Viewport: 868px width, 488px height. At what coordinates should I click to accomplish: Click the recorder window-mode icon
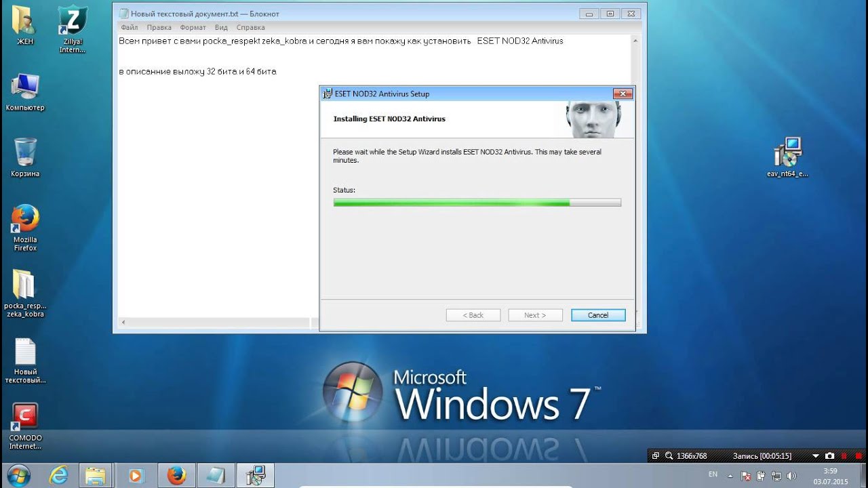point(656,456)
